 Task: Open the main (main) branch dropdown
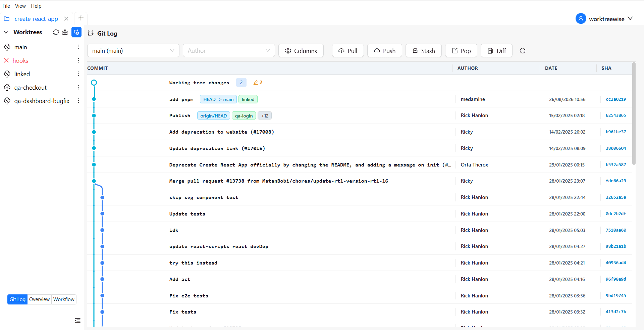(133, 51)
